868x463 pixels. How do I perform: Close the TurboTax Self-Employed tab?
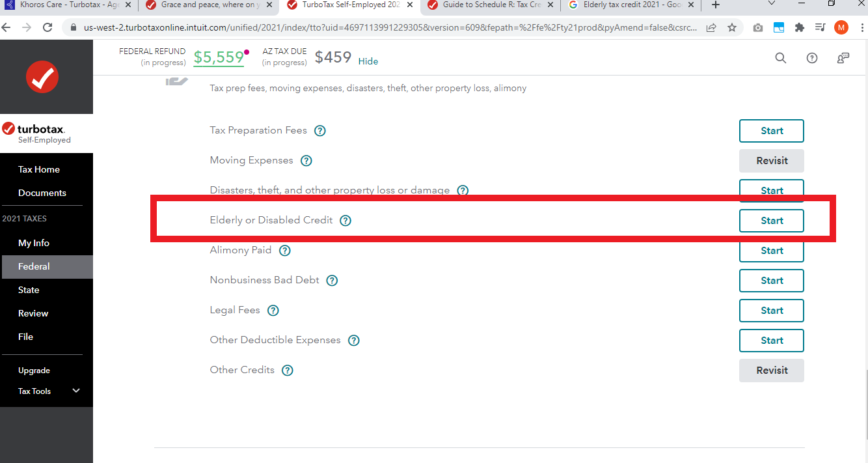(x=409, y=5)
